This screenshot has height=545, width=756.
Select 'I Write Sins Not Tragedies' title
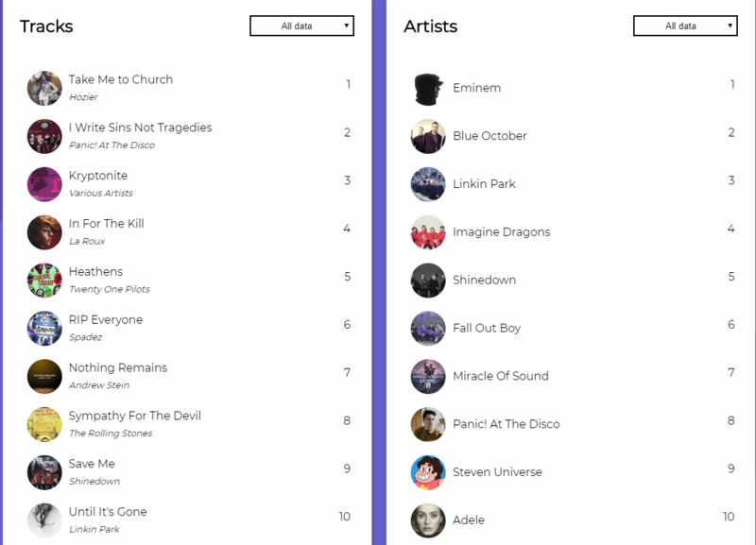(140, 128)
